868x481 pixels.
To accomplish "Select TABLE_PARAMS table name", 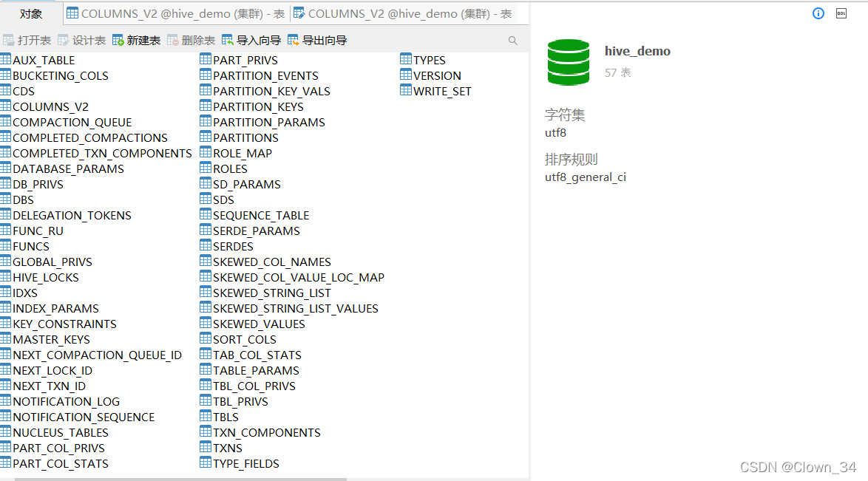I will coord(257,370).
